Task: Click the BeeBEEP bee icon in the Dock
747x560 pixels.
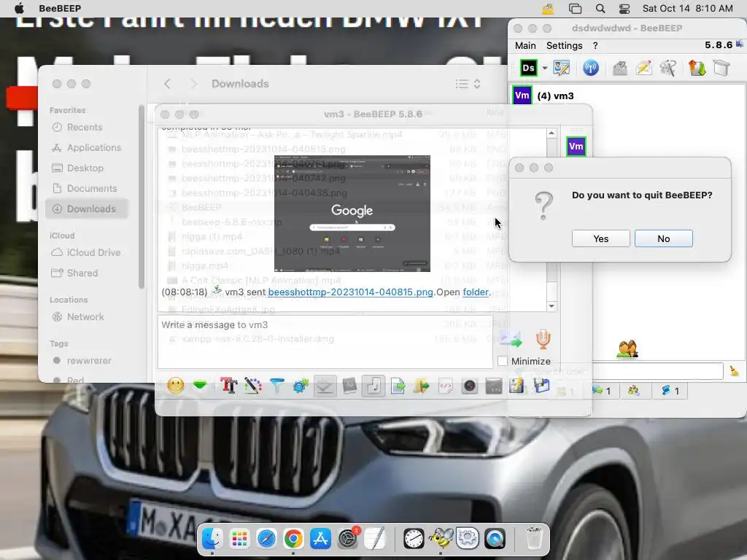Action: pos(441,539)
